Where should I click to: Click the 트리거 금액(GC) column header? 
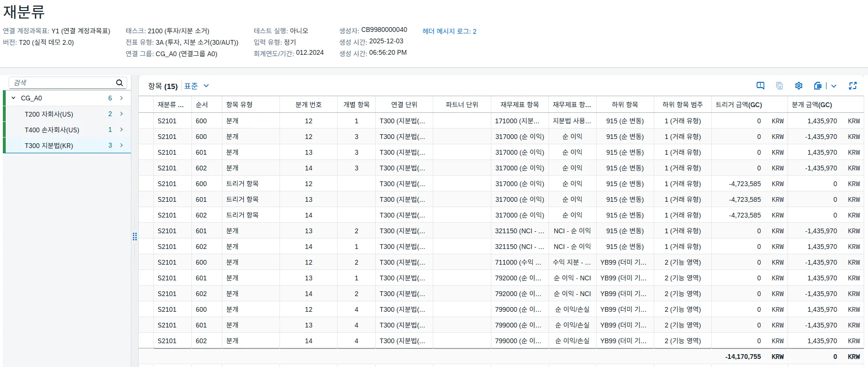pos(738,105)
